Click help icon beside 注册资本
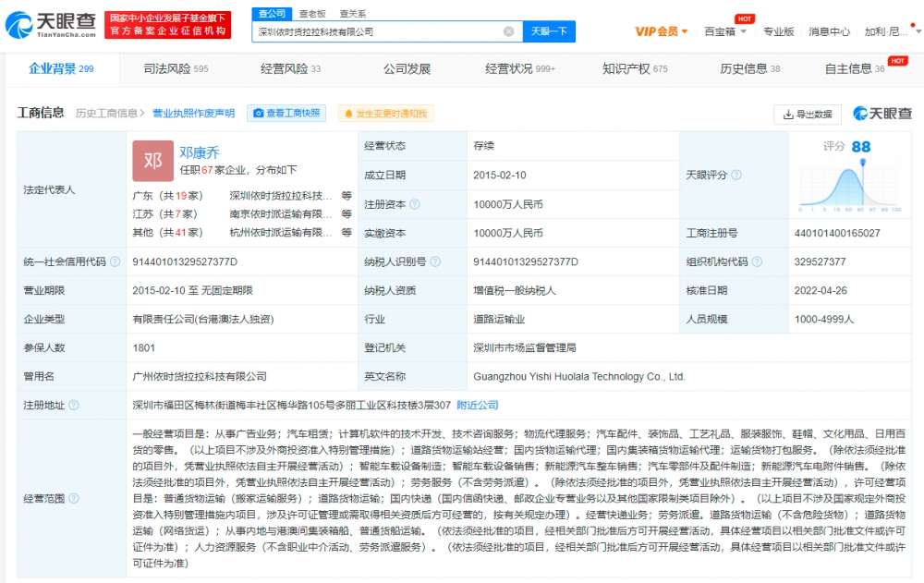The image size is (924, 583). click(x=414, y=204)
